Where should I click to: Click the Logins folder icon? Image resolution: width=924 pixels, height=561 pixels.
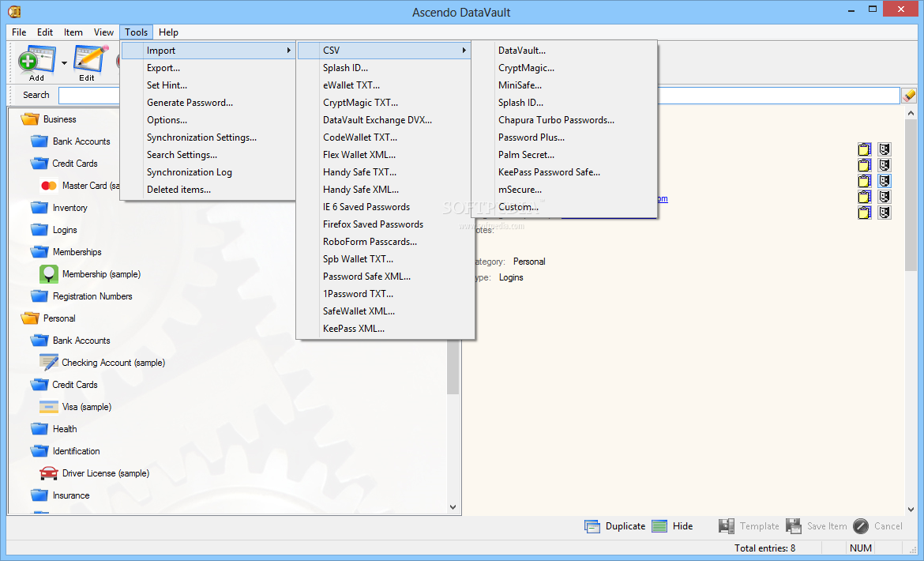[39, 230]
